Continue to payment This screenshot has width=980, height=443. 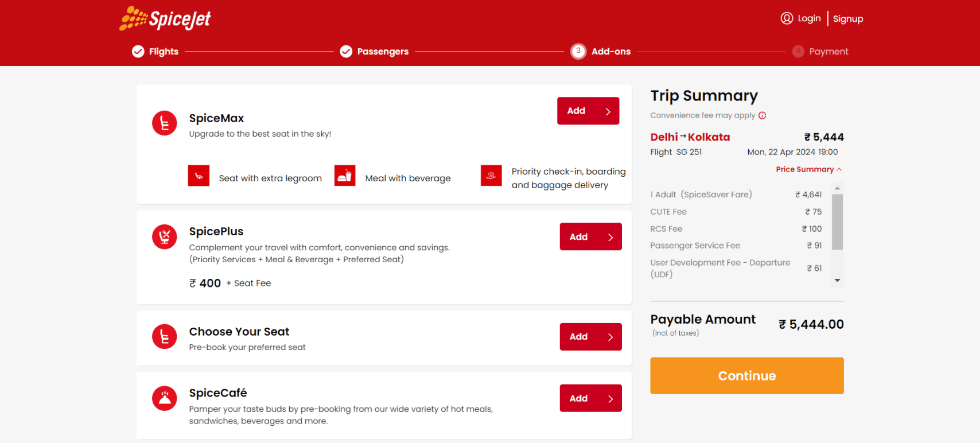[746, 376]
